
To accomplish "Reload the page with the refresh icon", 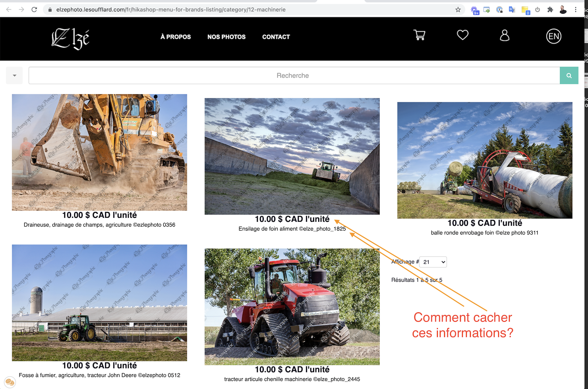I will pos(34,10).
